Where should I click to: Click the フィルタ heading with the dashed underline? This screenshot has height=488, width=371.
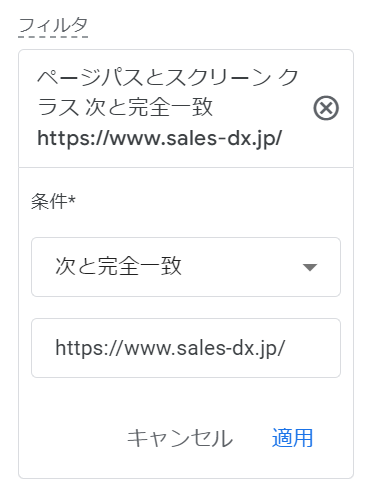53,26
